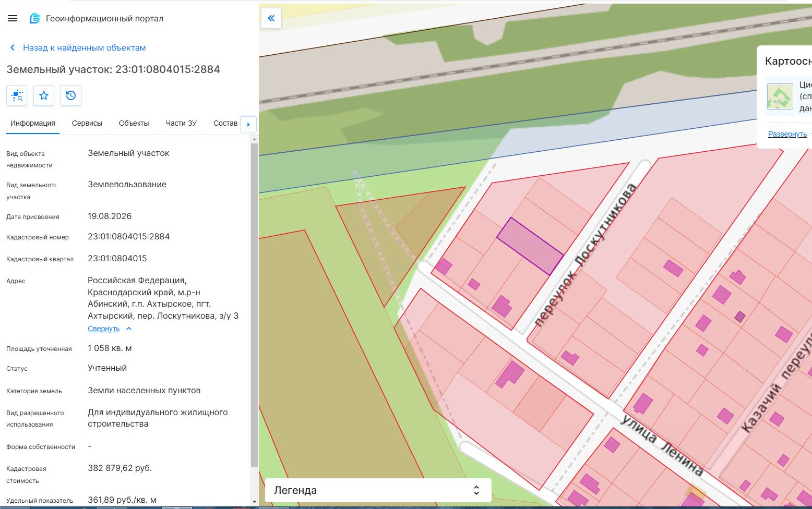
Task: Click the basemap thumbnail icon
Action: [780, 96]
